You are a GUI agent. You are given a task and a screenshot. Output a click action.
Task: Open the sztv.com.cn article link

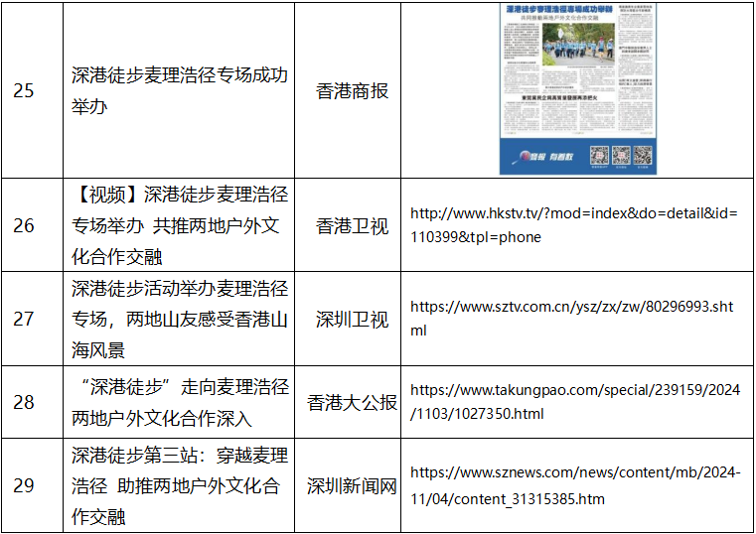571,319
